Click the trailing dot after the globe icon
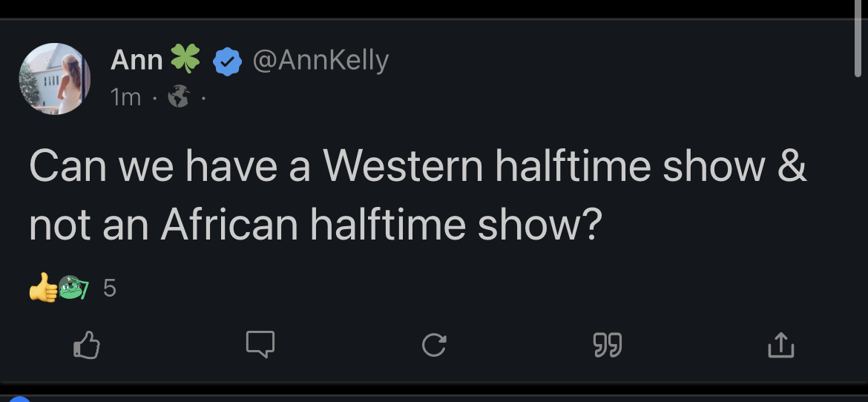The height and width of the screenshot is (402, 868). (x=203, y=97)
